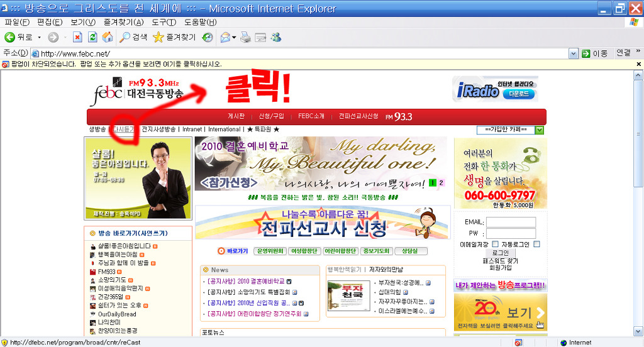Image resolution: width=644 pixels, height=347 pixels.
Task: Click the Edit page icon in toolbar
Action: 260,37
